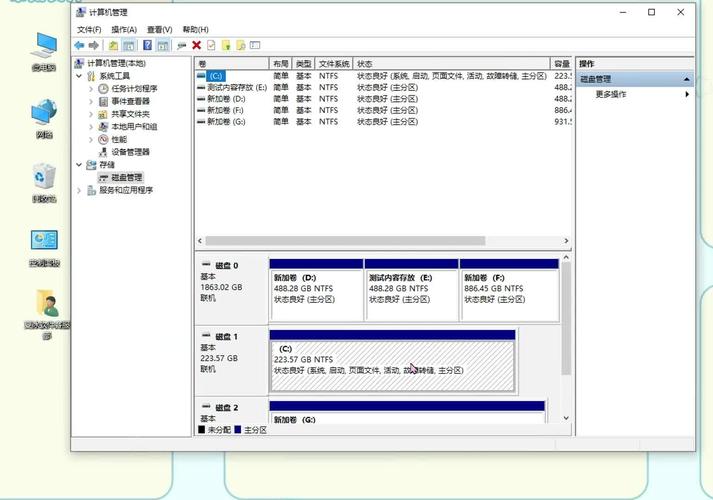713x500 pixels.
Task: Click the red X delete toolbar icon
Action: tap(197, 45)
